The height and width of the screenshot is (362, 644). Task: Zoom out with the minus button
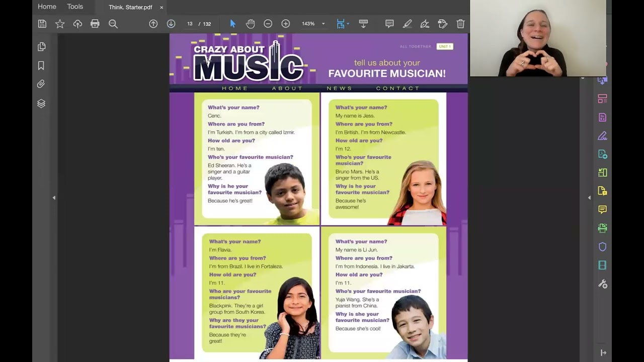tap(268, 24)
